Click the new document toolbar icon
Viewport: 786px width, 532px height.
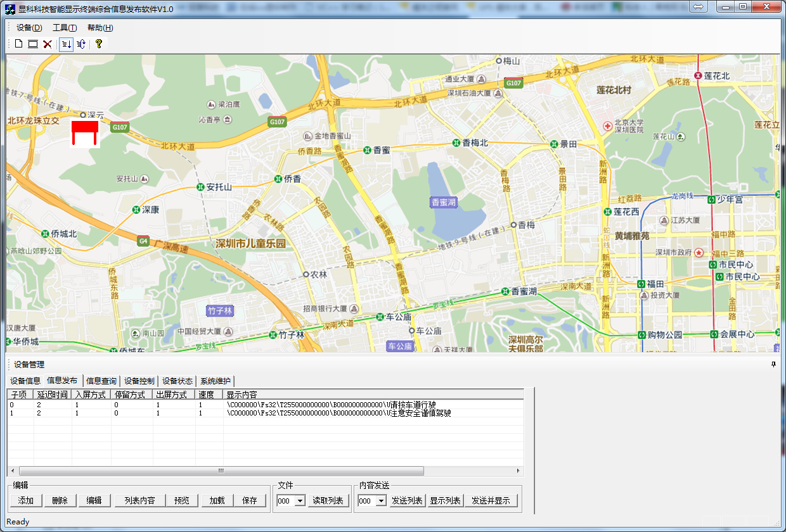[x=18, y=44]
